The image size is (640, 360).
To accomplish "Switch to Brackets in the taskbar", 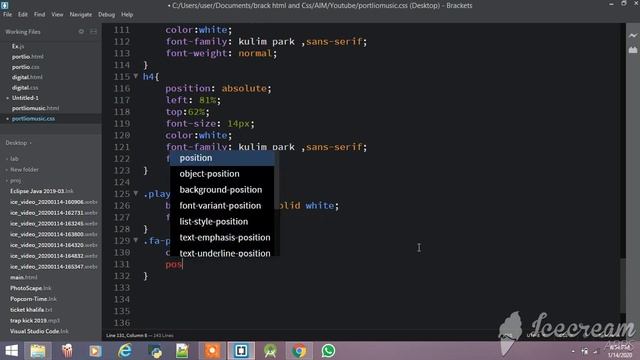I will pyautogui.click(x=241, y=351).
